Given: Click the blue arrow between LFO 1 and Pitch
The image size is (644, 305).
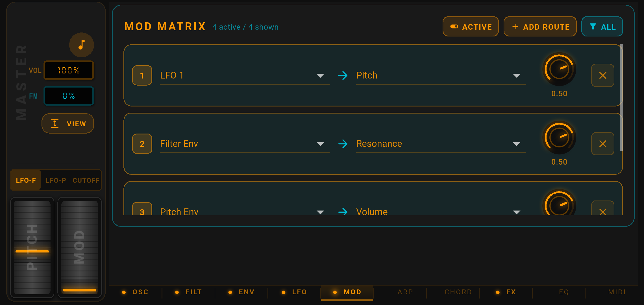Looking at the screenshot, I should click(343, 75).
